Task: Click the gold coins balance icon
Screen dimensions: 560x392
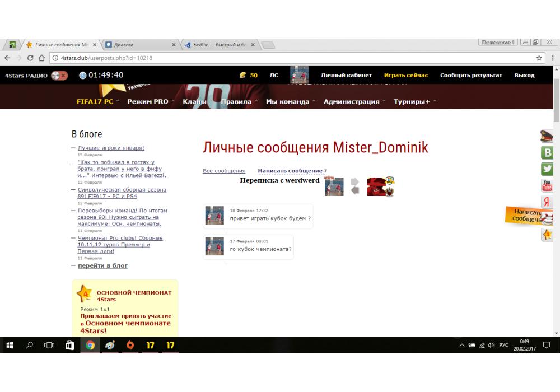Action: pyautogui.click(x=242, y=75)
